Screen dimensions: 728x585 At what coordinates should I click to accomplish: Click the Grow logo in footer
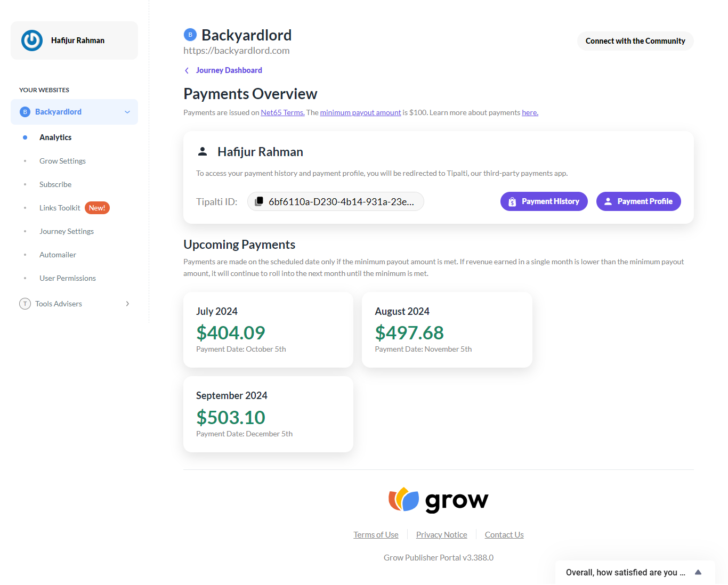438,500
